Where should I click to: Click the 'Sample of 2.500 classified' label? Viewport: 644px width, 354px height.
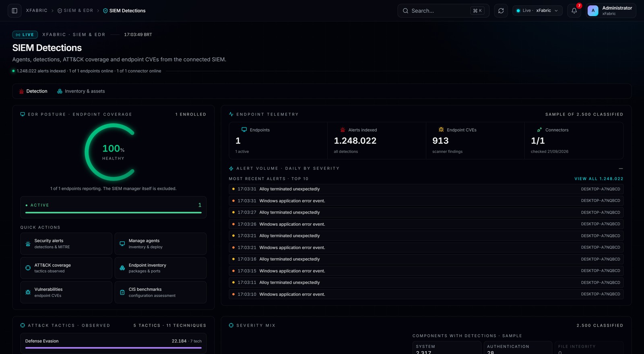(x=584, y=114)
